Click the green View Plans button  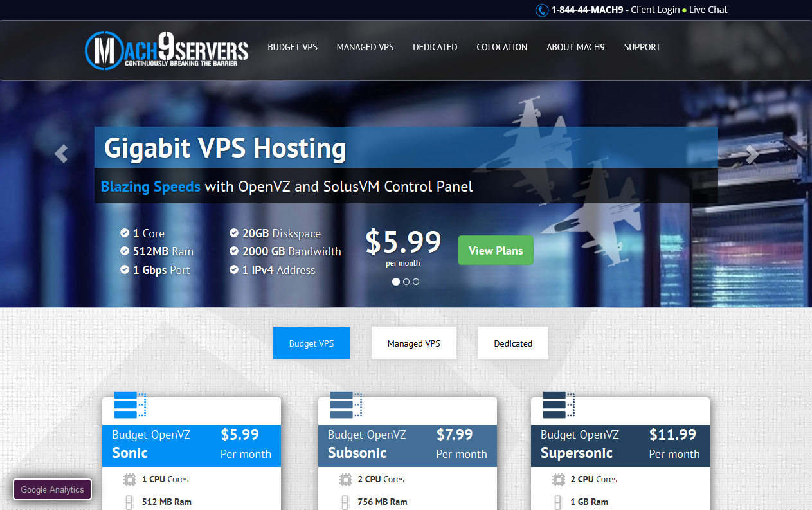[x=496, y=250]
